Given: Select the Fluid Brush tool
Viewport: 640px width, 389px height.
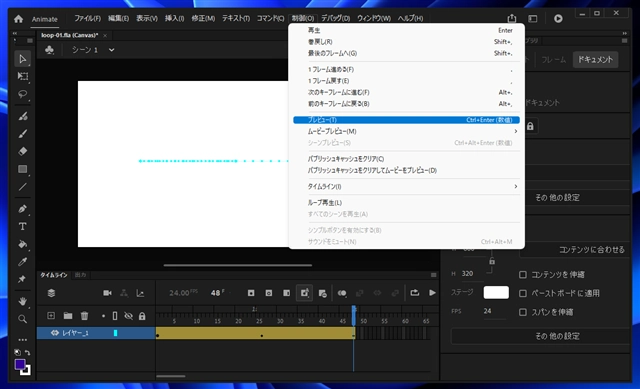Looking at the screenshot, I should tap(23, 116).
